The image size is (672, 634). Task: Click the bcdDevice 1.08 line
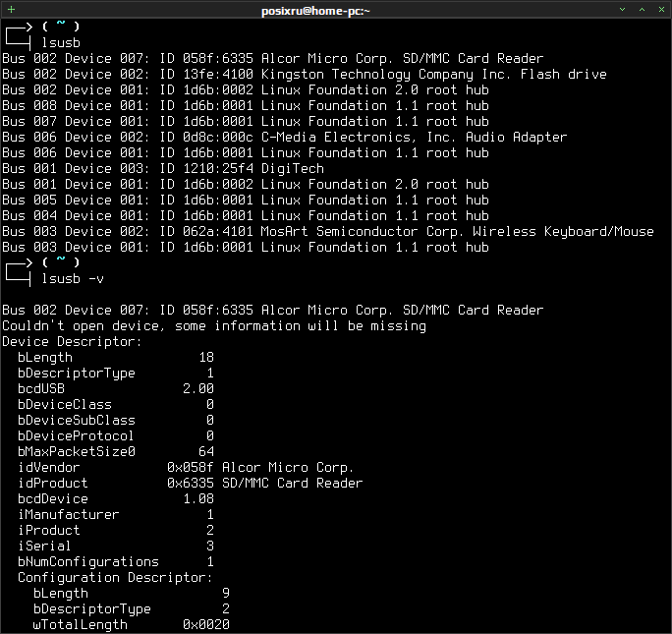116,499
